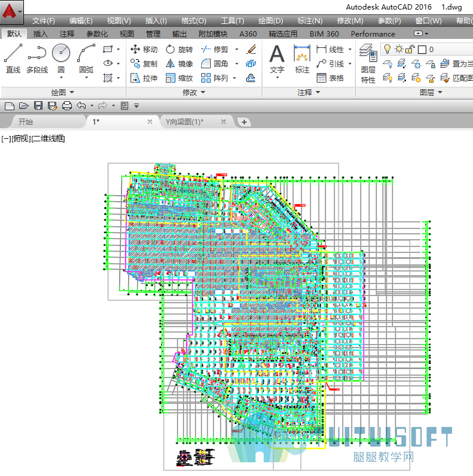This screenshot has width=473, height=476.
Task: Open Circle tool dropdown arrow
Action: [61, 78]
